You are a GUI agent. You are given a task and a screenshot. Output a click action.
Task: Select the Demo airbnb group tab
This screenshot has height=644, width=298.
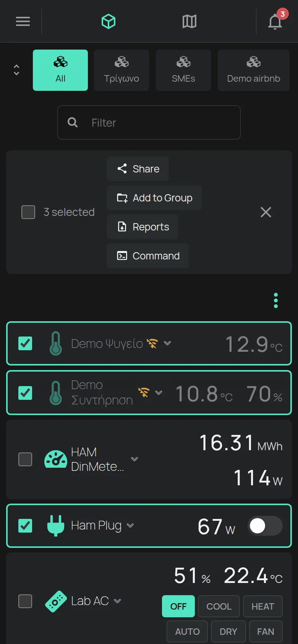tap(254, 70)
